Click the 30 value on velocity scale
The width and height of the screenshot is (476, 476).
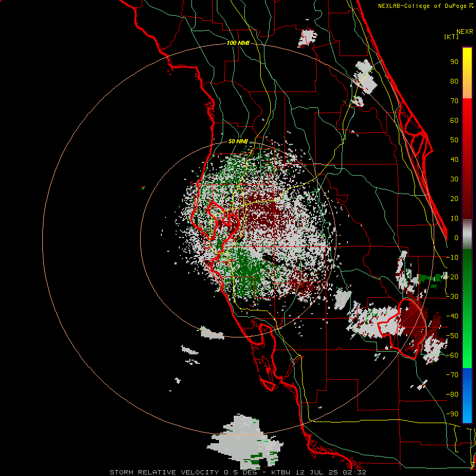click(x=454, y=179)
